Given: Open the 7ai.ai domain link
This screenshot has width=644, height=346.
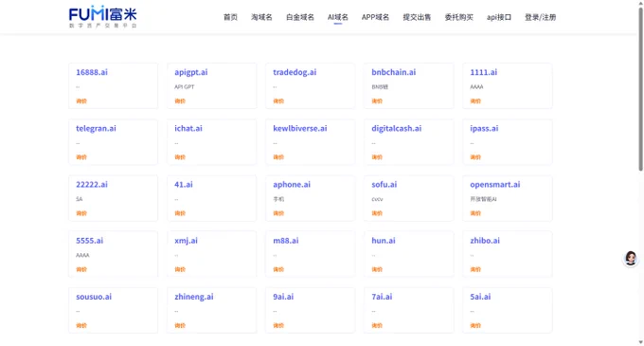Looking at the screenshot, I should click(382, 297).
